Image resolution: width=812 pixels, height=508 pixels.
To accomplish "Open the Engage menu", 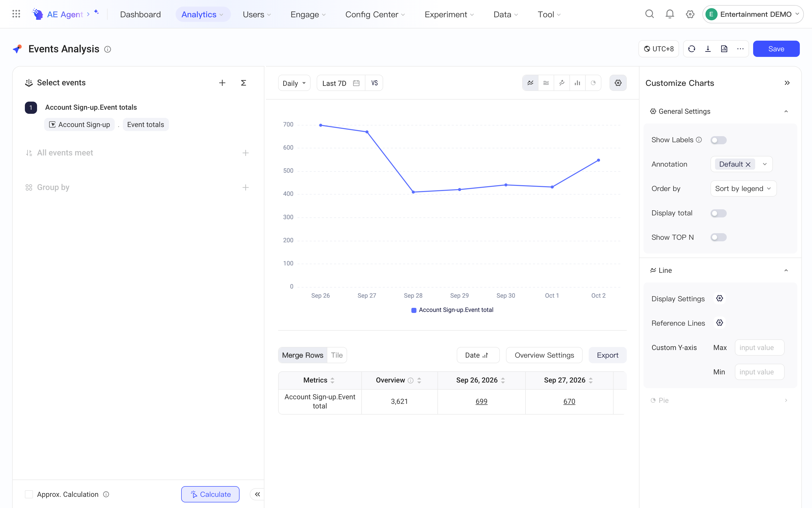I will tap(308, 14).
